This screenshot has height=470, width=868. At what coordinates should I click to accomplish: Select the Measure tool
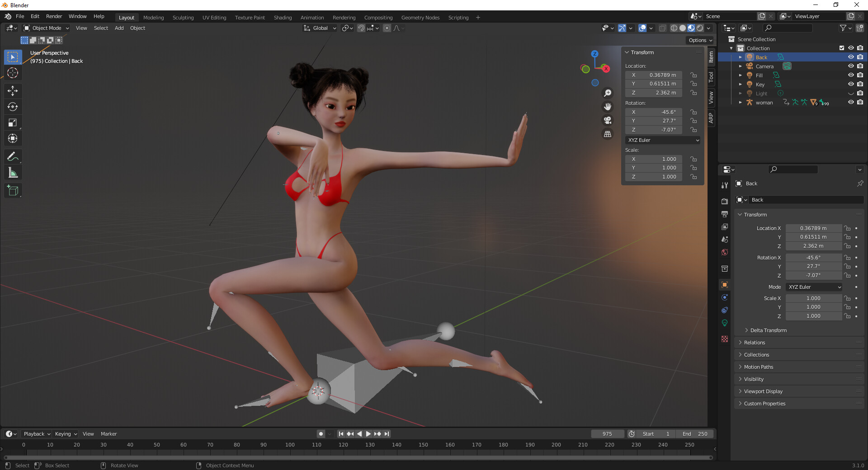(x=13, y=172)
